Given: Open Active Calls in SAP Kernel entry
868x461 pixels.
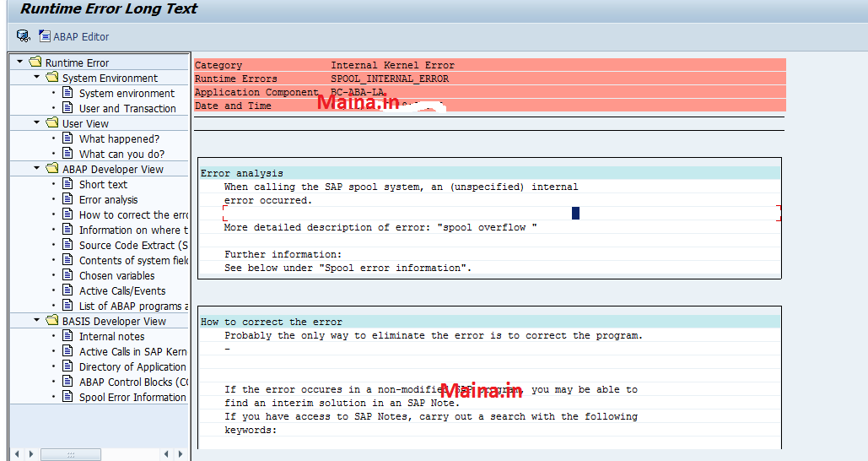Looking at the screenshot, I should [133, 351].
